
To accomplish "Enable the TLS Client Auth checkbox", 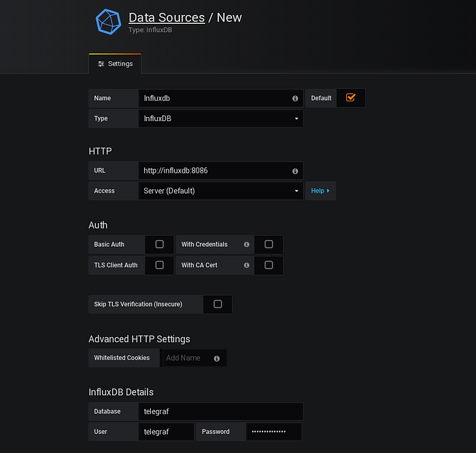I will pyautogui.click(x=159, y=265).
